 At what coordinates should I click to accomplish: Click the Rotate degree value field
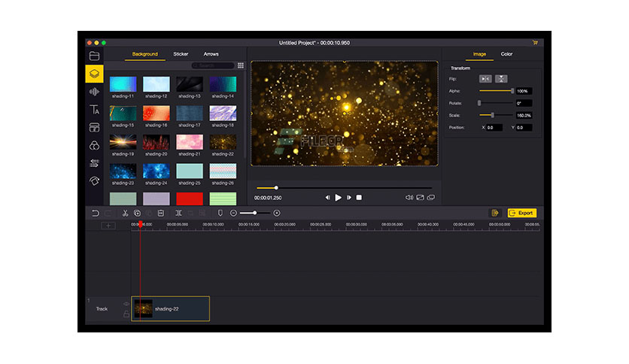(x=524, y=103)
